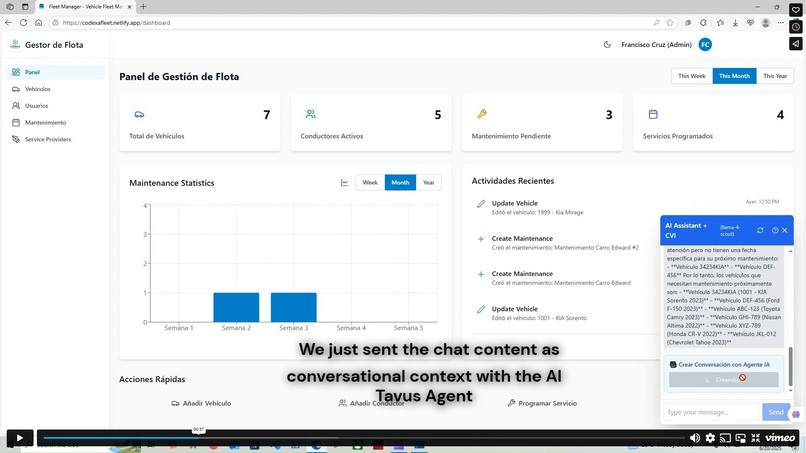Open browser profile avatar
Viewport: 806px width, 453px height.
(765, 23)
